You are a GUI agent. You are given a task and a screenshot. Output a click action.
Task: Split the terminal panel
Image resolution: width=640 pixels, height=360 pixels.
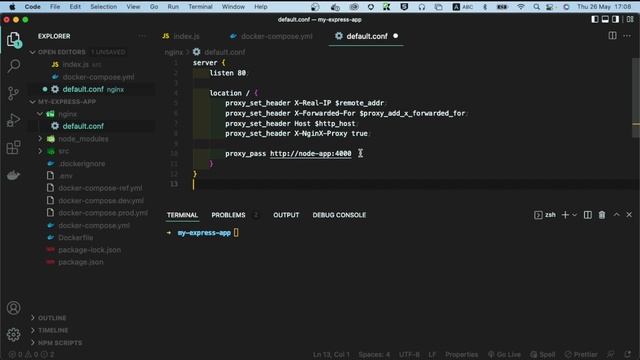point(587,215)
